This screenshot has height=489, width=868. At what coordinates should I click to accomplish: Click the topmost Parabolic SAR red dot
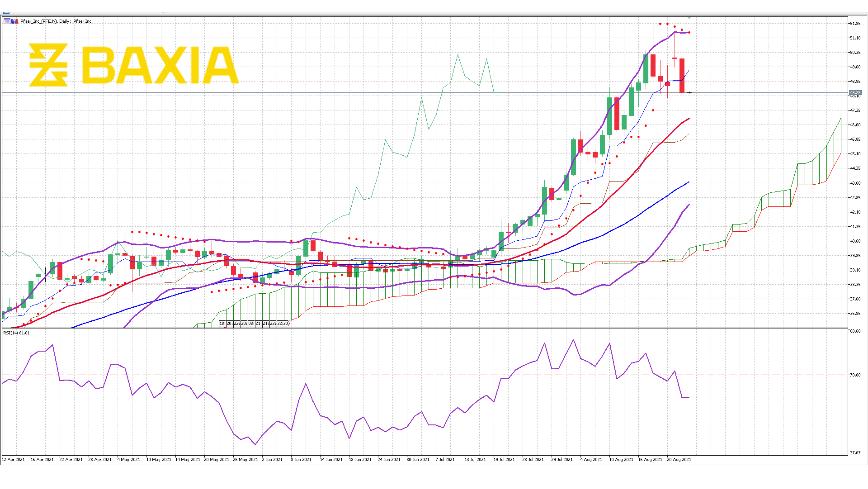[660, 24]
